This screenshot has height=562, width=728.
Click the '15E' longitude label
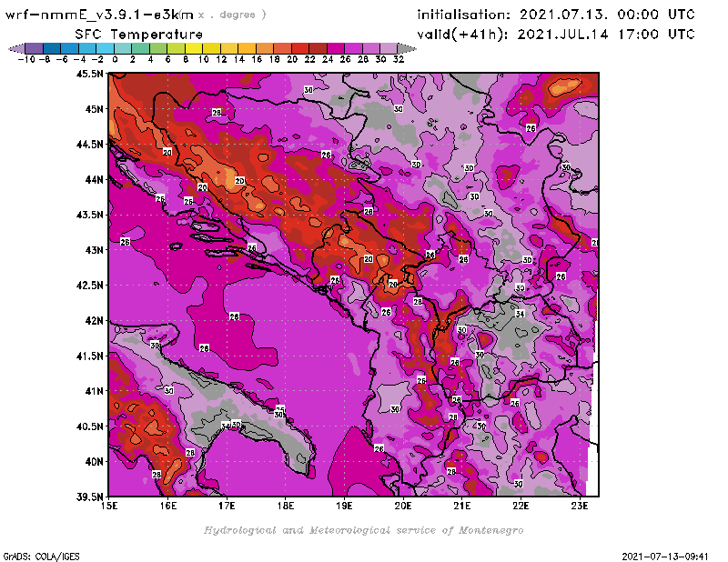click(x=109, y=506)
